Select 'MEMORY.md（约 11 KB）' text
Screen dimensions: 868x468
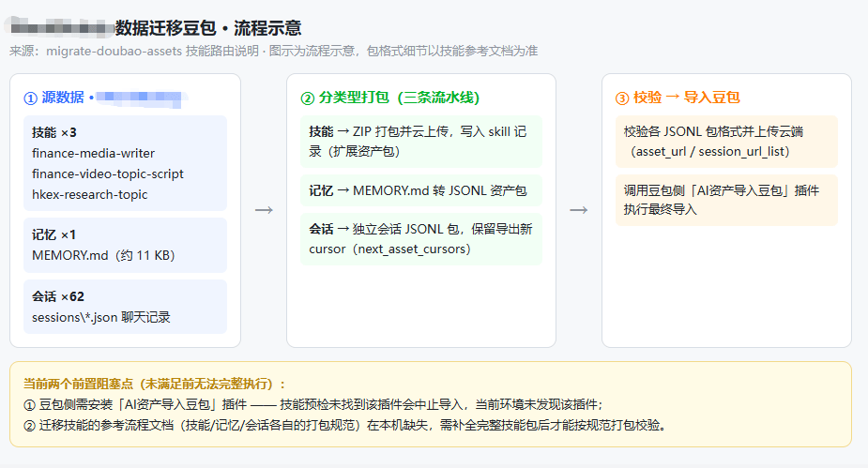tap(103, 256)
